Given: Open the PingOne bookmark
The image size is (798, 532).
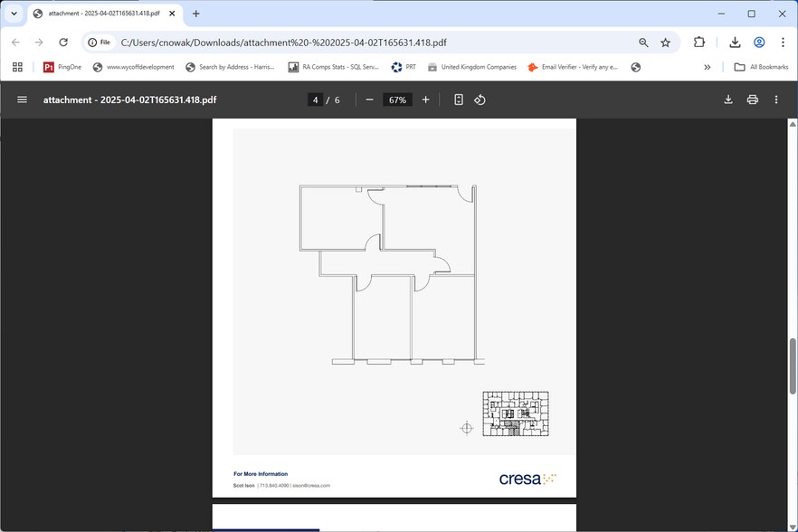Looking at the screenshot, I should pos(65,66).
